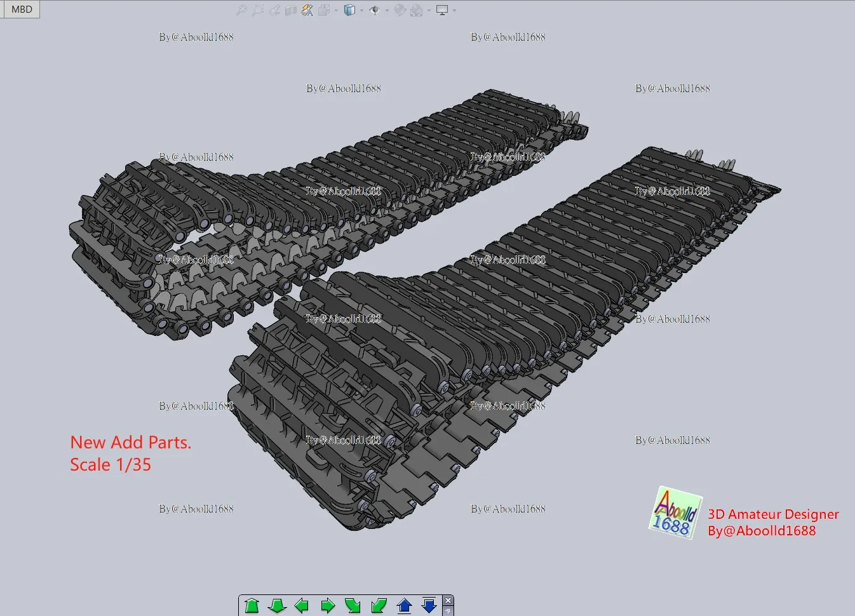Click the blue Display Style cube icon
The image size is (855, 616).
tap(349, 10)
